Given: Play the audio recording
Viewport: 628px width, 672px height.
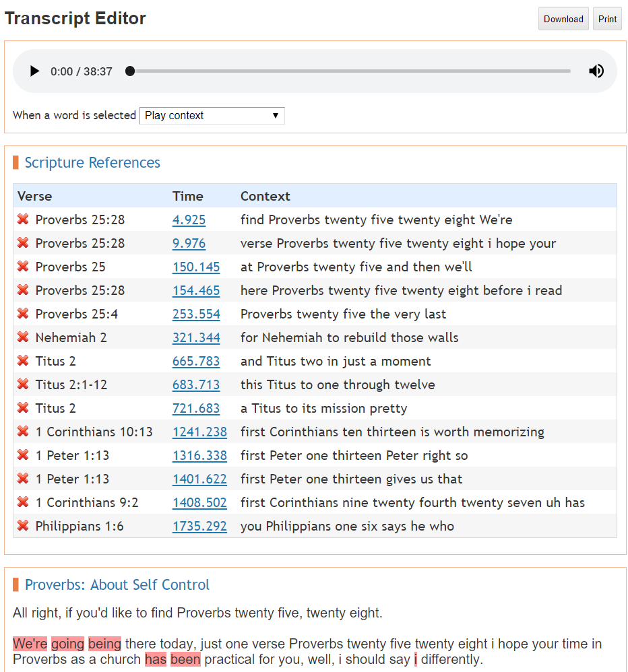Looking at the screenshot, I should click(34, 71).
